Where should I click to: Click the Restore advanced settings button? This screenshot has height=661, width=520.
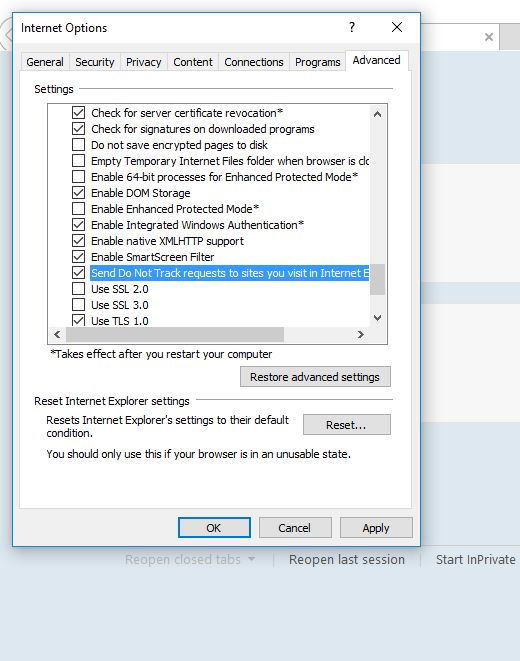[315, 376]
